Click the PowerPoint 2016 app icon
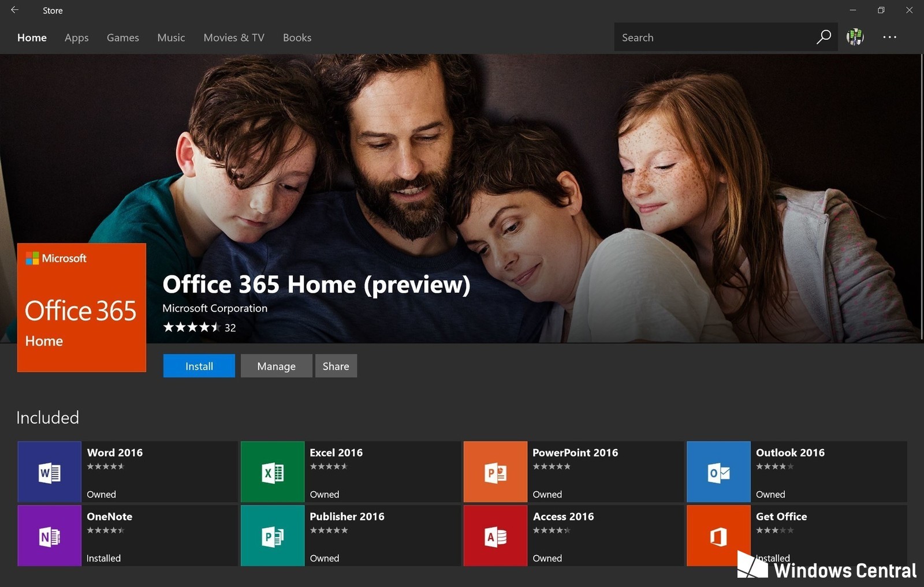This screenshot has height=587, width=924. pos(495,472)
